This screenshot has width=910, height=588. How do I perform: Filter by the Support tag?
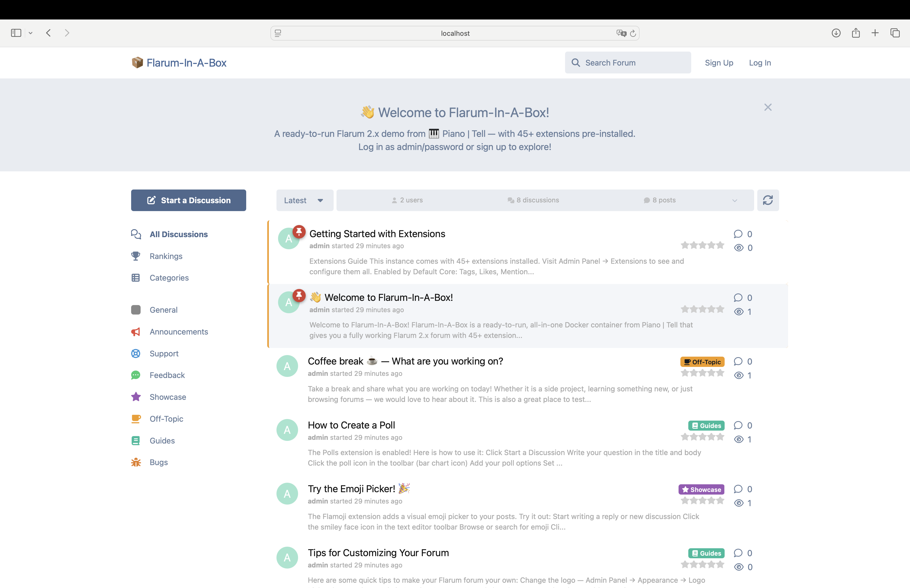(155, 353)
